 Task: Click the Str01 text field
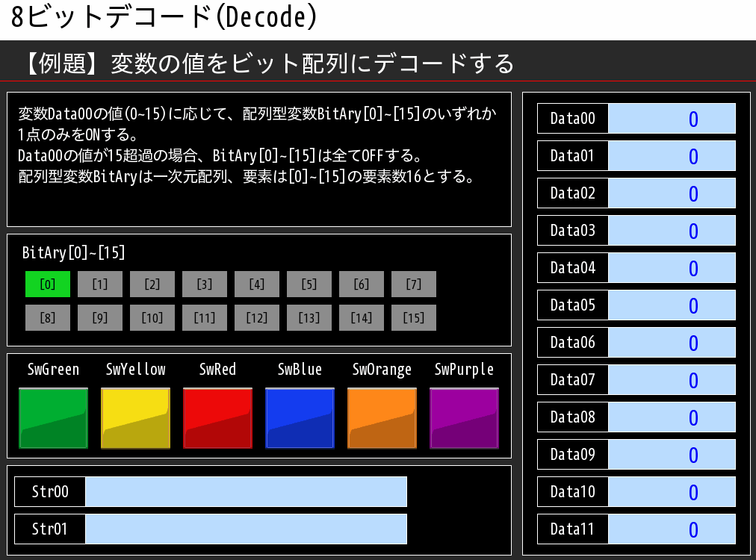tap(247, 529)
